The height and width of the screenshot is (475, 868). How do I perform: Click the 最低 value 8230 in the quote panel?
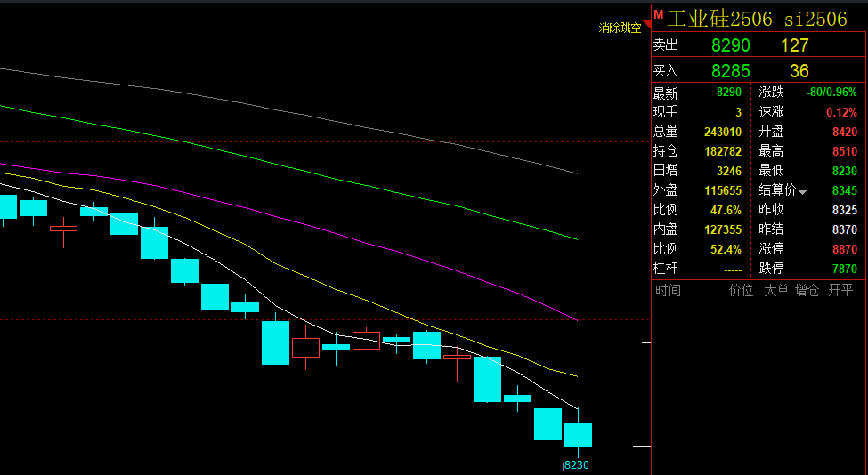[845, 171]
